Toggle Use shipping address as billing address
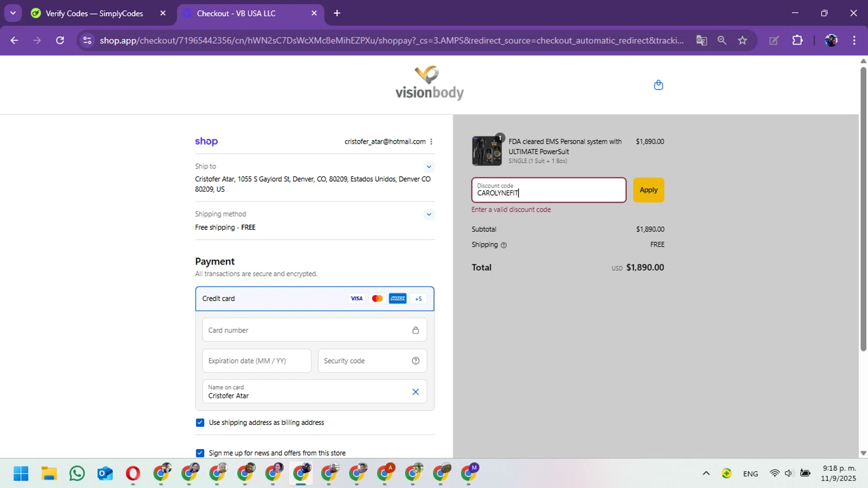The image size is (868, 488). (200, 423)
